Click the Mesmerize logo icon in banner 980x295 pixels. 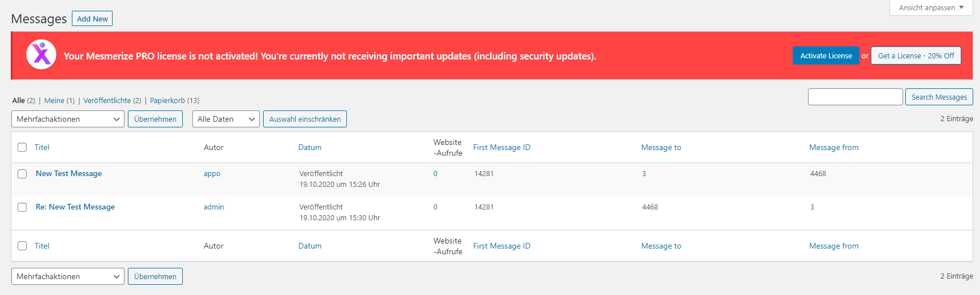pos(41,54)
